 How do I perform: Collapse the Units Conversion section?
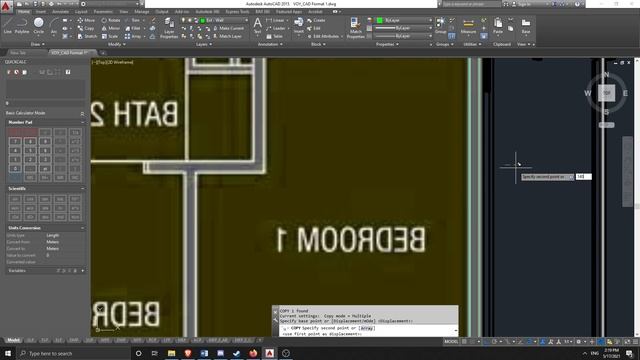click(x=82, y=228)
